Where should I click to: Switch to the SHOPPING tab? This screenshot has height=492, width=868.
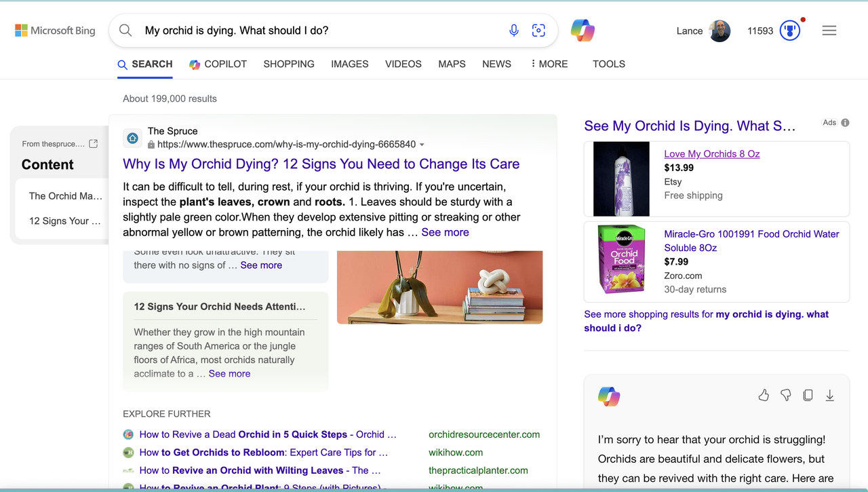click(x=289, y=64)
